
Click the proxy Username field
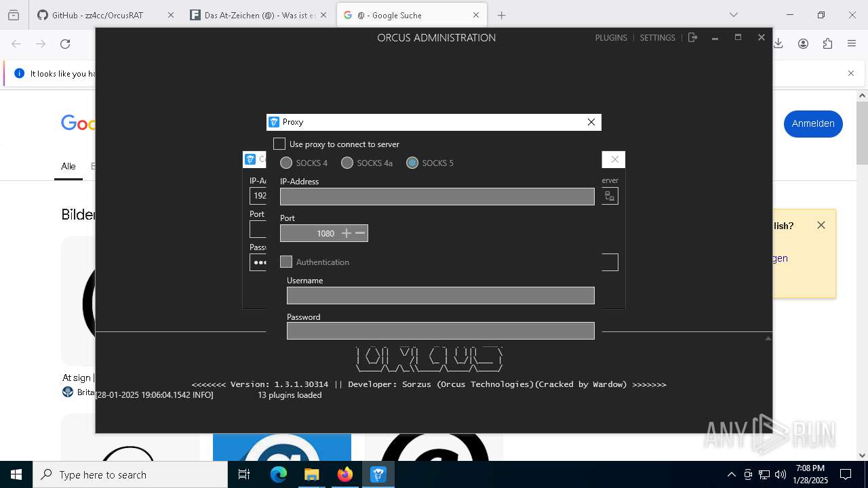pyautogui.click(x=441, y=296)
